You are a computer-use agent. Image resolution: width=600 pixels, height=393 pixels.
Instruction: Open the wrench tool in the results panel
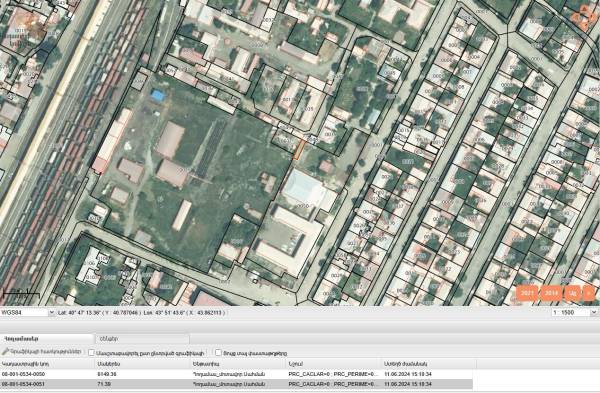[42, 352]
